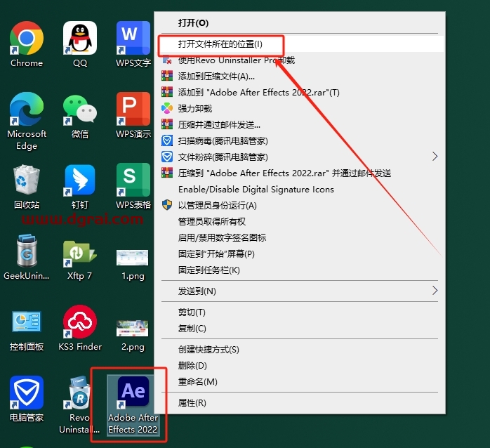Choose 固定到任务栏(K) menu option
Image resolution: width=490 pixels, height=448 pixels.
[208, 270]
